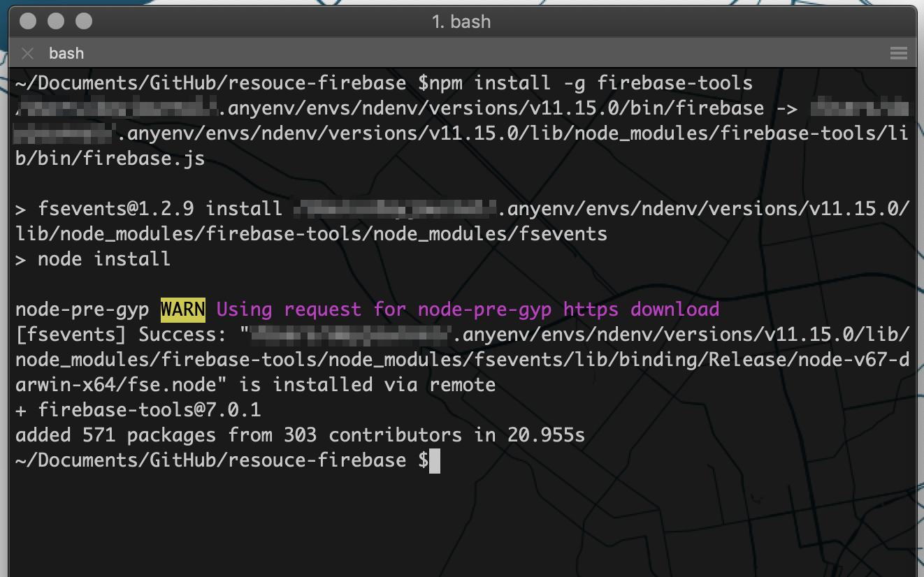
Task: Click the red close window button
Action: click(28, 22)
